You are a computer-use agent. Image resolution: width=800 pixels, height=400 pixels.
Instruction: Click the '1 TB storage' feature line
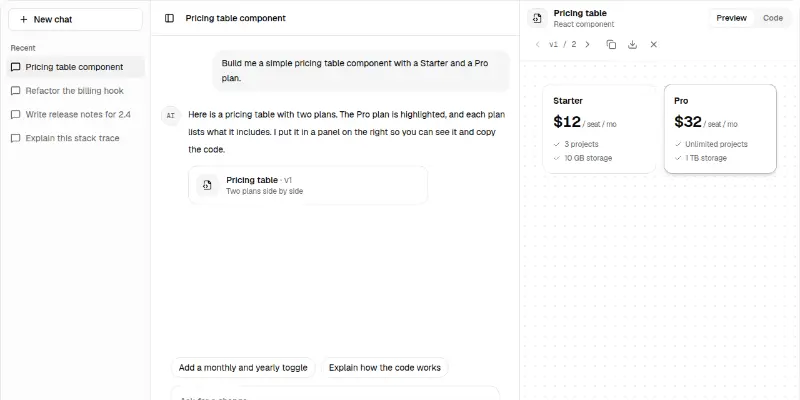coord(701,158)
